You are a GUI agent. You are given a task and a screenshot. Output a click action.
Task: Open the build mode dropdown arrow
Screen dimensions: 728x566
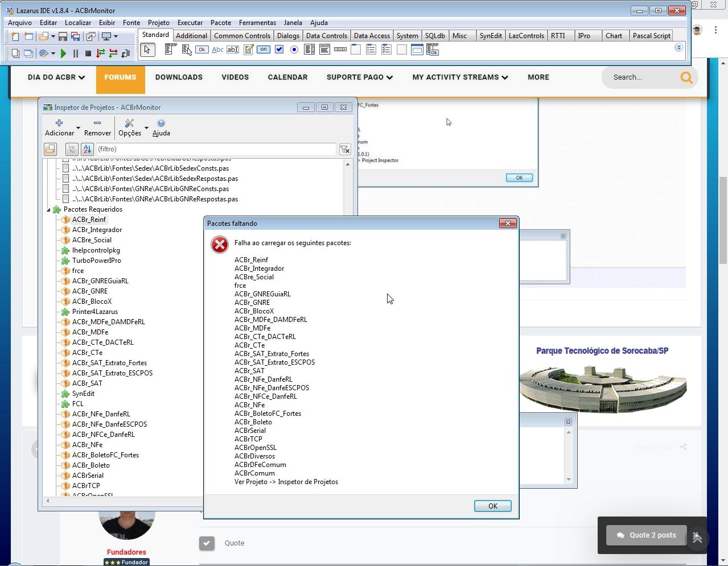(53, 53)
